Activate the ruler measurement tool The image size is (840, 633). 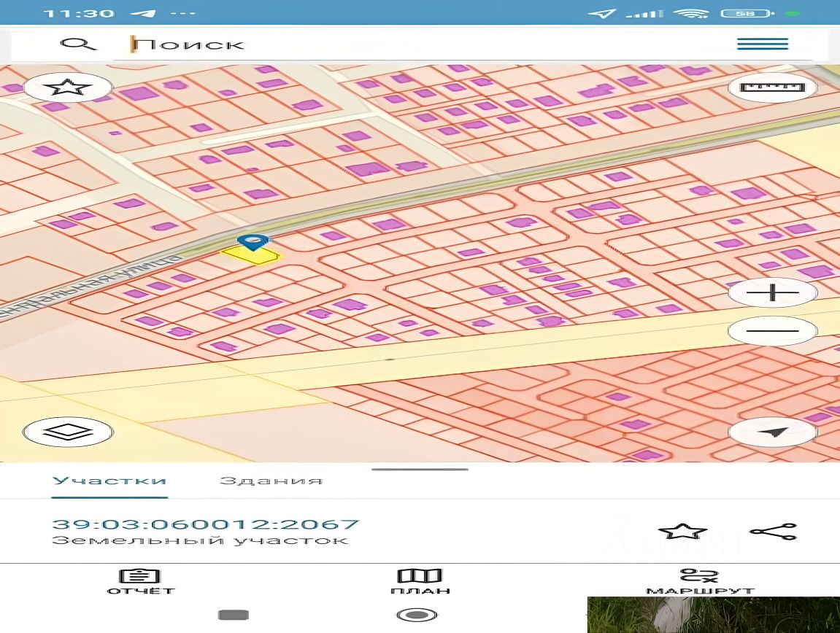[x=772, y=87]
